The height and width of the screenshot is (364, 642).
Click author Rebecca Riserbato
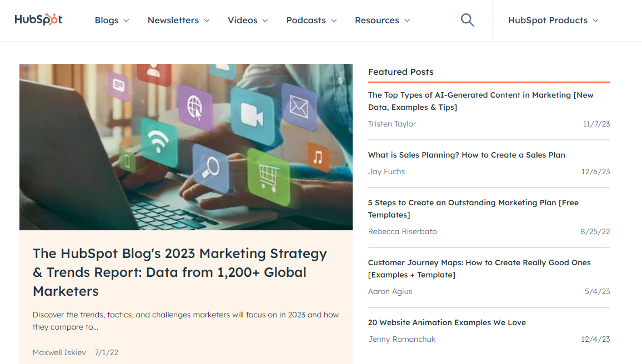click(x=402, y=231)
